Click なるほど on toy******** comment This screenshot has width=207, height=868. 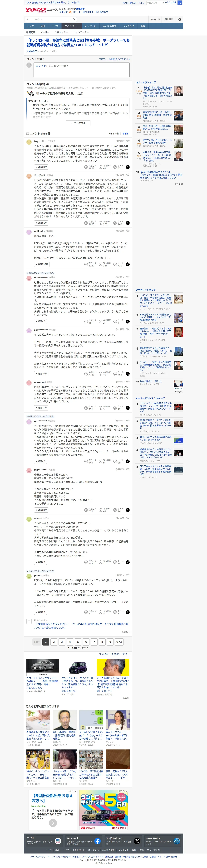(104, 167)
